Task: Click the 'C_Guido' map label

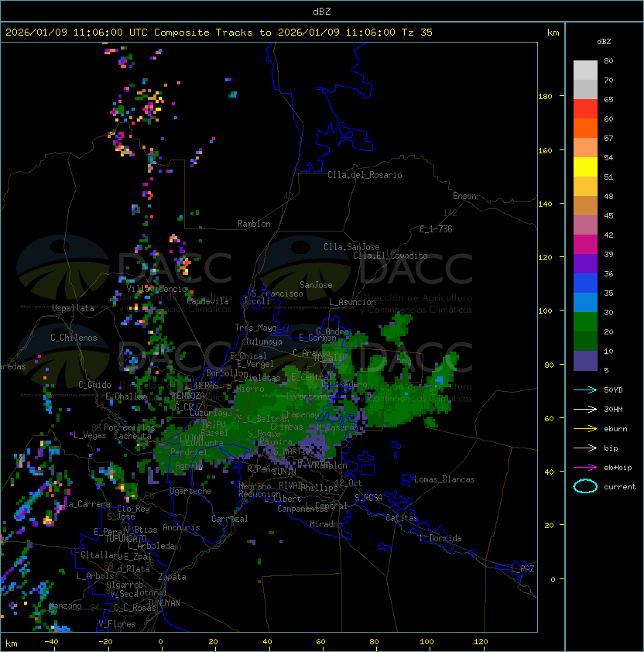Action: (x=94, y=385)
